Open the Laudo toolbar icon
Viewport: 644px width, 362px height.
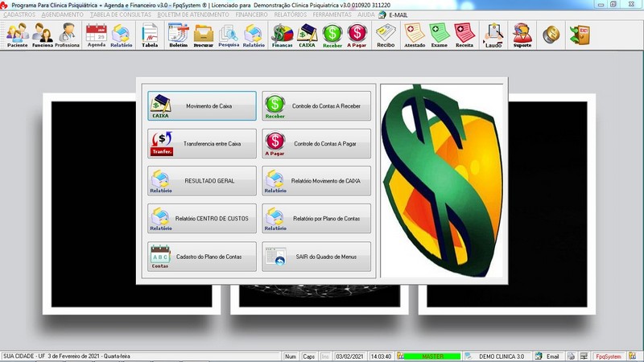coord(493,35)
